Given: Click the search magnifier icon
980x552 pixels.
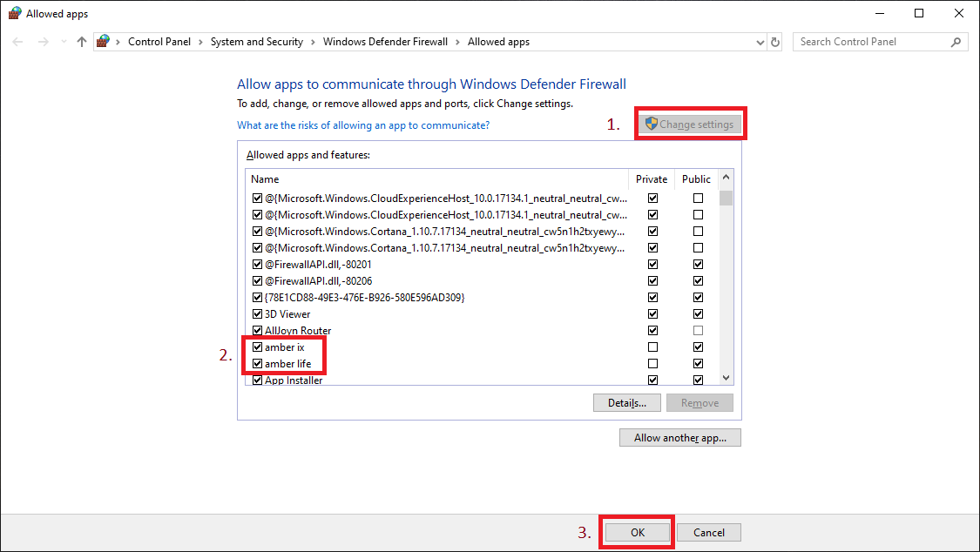Looking at the screenshot, I should (956, 42).
